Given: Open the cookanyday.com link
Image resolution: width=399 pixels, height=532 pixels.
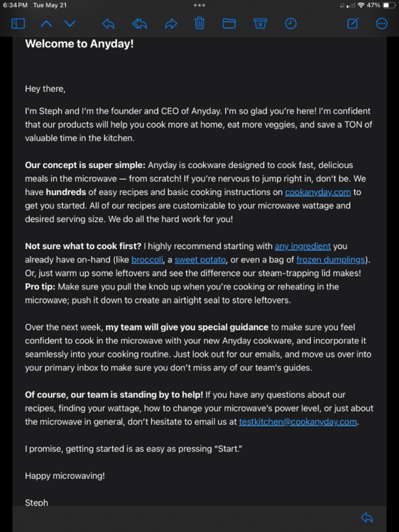Looking at the screenshot, I should (318, 192).
